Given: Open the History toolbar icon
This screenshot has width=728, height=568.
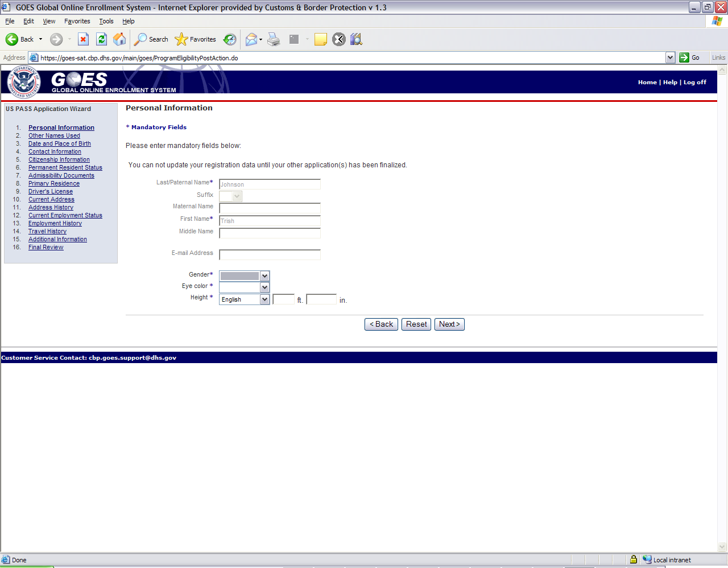Looking at the screenshot, I should pyautogui.click(x=230, y=39).
